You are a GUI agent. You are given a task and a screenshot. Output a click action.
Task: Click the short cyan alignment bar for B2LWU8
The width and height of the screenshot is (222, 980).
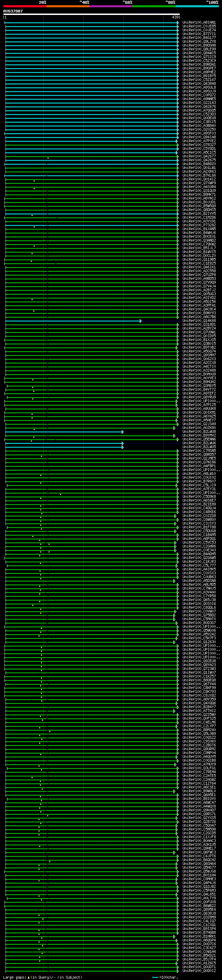(x=65, y=432)
